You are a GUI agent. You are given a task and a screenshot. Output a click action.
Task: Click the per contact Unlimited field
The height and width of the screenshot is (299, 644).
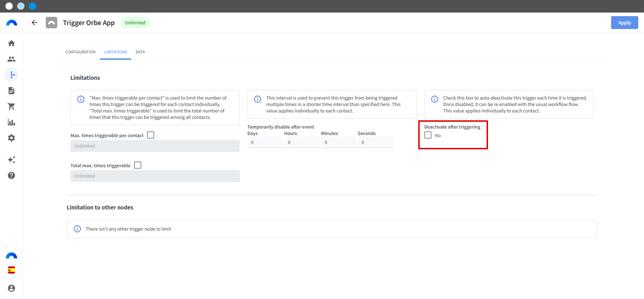point(155,146)
